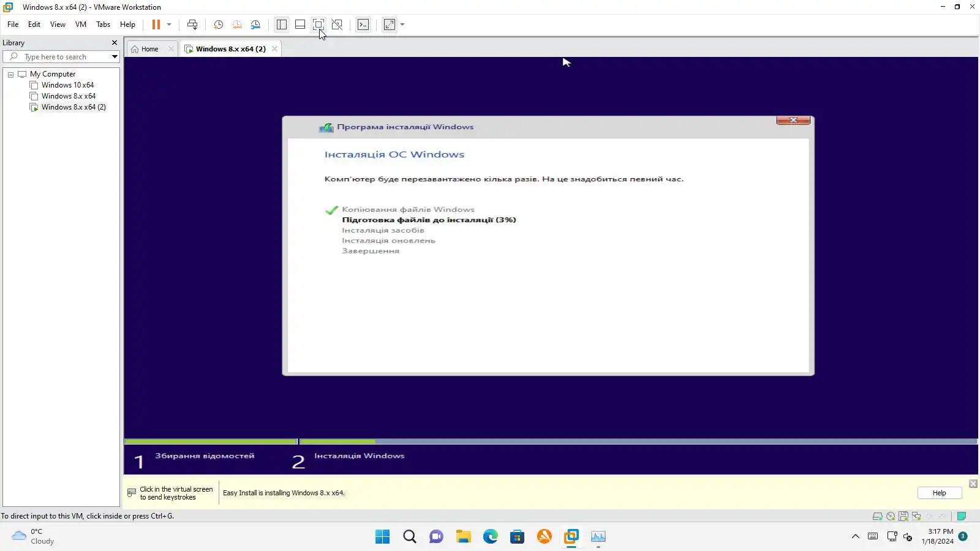Image resolution: width=980 pixels, height=551 pixels.
Task: Toggle the console view button
Action: [363, 24]
